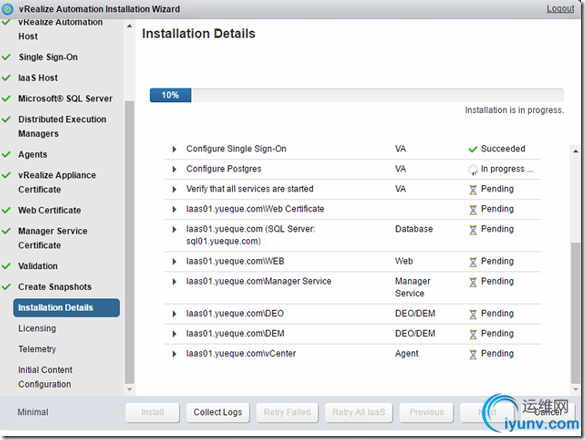Expand the Configure Single Sign-On row
This screenshot has width=585, height=440.
[174, 149]
